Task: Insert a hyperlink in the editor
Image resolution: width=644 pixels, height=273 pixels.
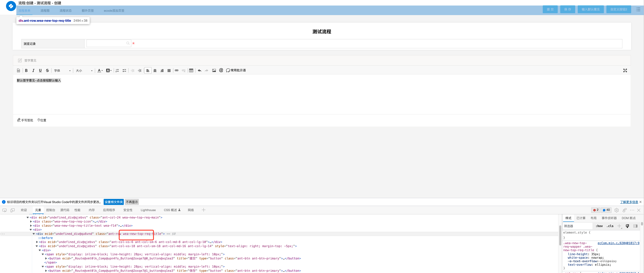Action: click(x=176, y=71)
